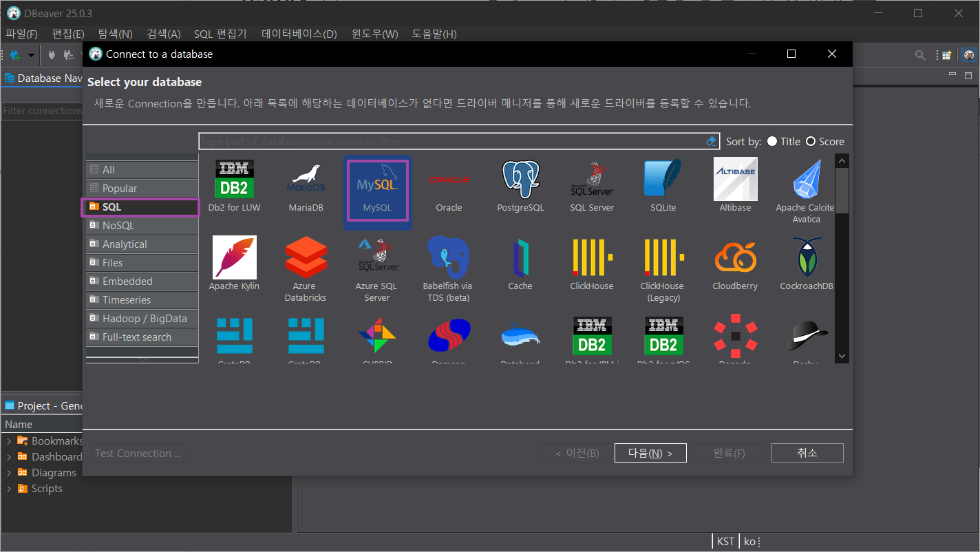Image resolution: width=980 pixels, height=552 pixels.
Task: Select the SQLite feather icon
Action: 663,179
